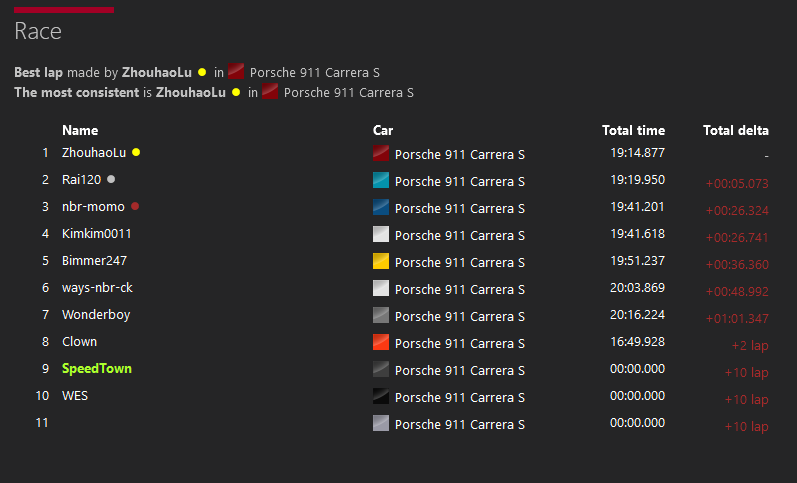This screenshot has width=797, height=483.
Task: Sort by the Total time column header
Action: (x=633, y=130)
